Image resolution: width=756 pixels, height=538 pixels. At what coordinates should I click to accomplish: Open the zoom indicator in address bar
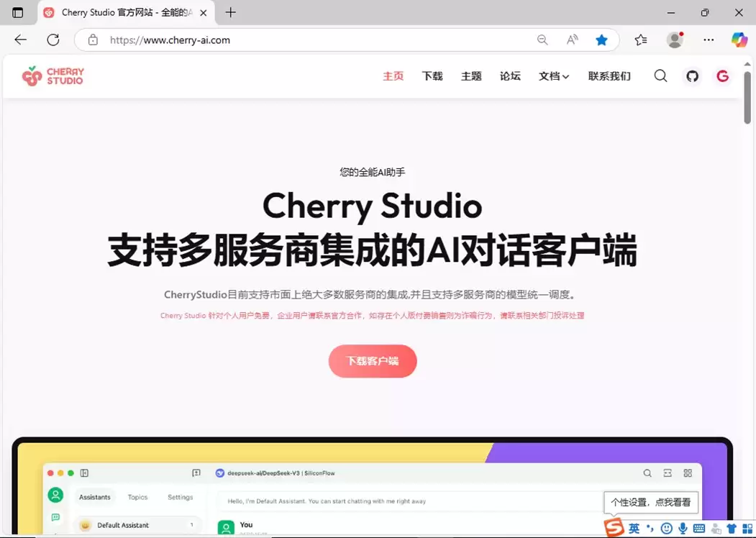tap(542, 40)
